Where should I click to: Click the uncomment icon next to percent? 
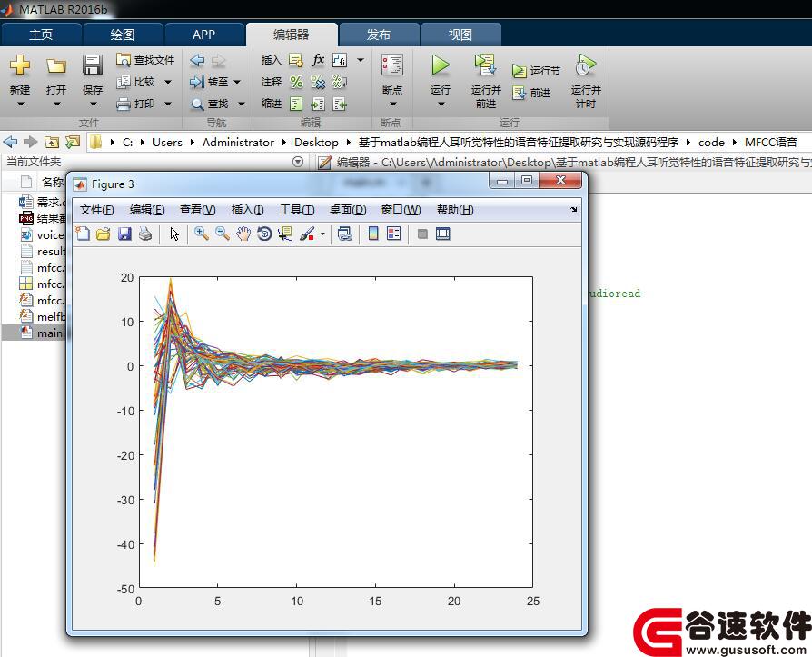pyautogui.click(x=318, y=82)
